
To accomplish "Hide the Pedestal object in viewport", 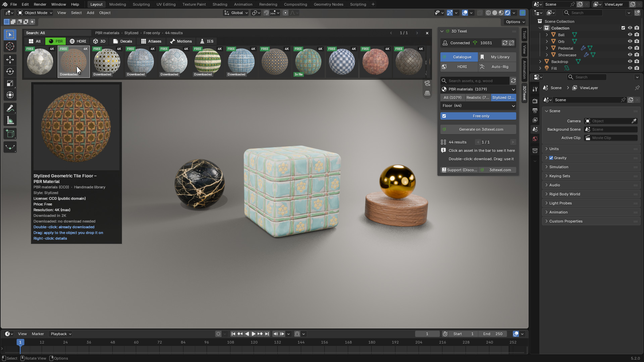I will pos(630,48).
